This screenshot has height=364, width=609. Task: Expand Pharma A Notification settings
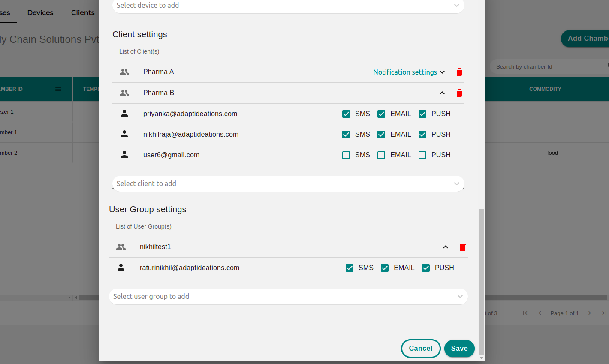pos(409,72)
